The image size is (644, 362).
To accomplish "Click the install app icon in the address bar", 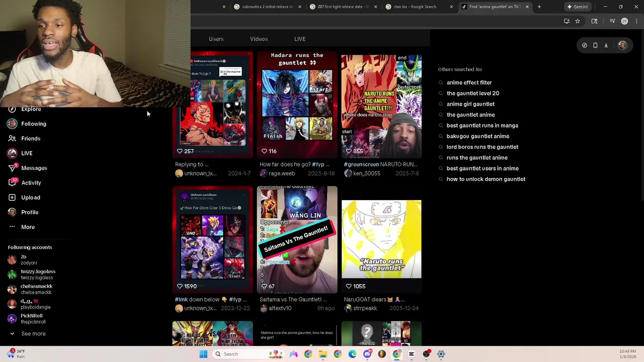I will (567, 21).
